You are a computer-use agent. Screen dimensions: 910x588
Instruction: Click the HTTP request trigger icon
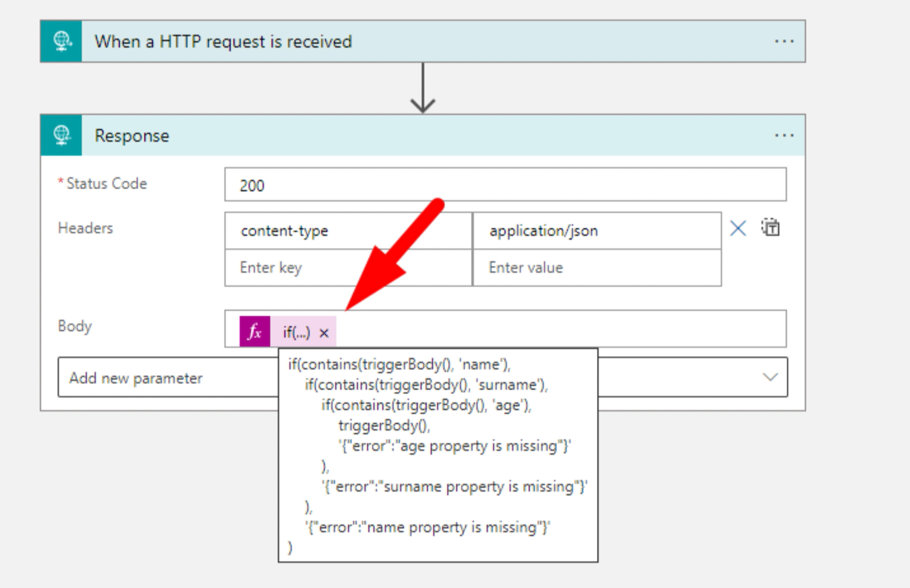61,41
